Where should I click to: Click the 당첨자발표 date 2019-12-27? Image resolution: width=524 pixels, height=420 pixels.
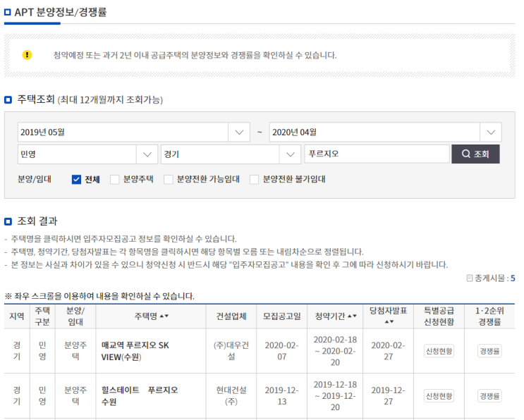point(388,395)
